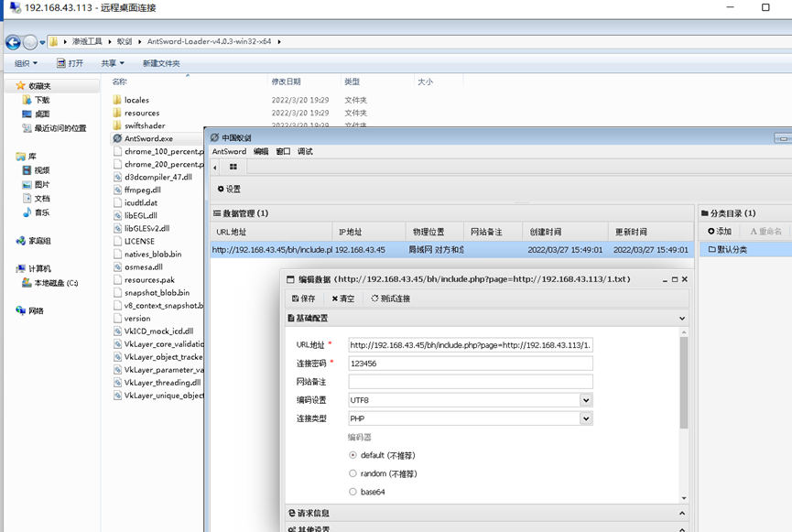
Task: Click 蚁剑 in the address breadcrumb
Action: 125,41
